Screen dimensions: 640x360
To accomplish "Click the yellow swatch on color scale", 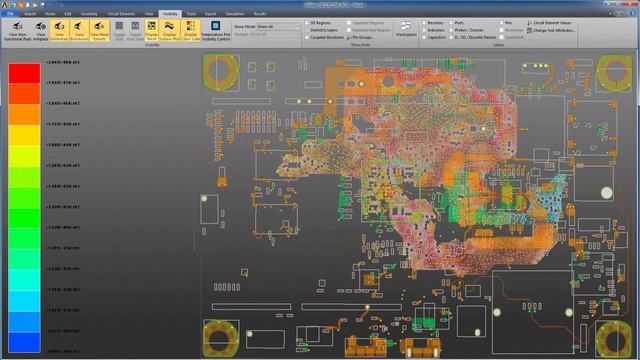I will click(24, 135).
